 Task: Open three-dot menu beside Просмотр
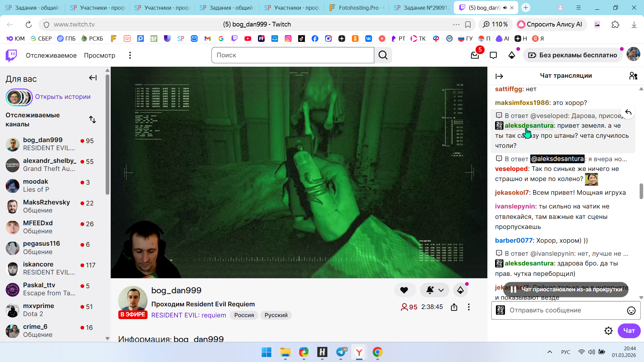[x=130, y=55]
